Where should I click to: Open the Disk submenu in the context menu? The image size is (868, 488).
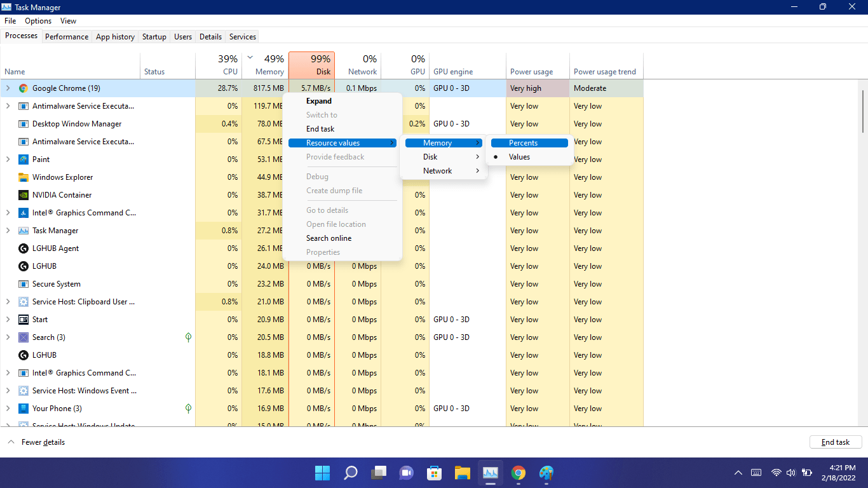[444, 157]
